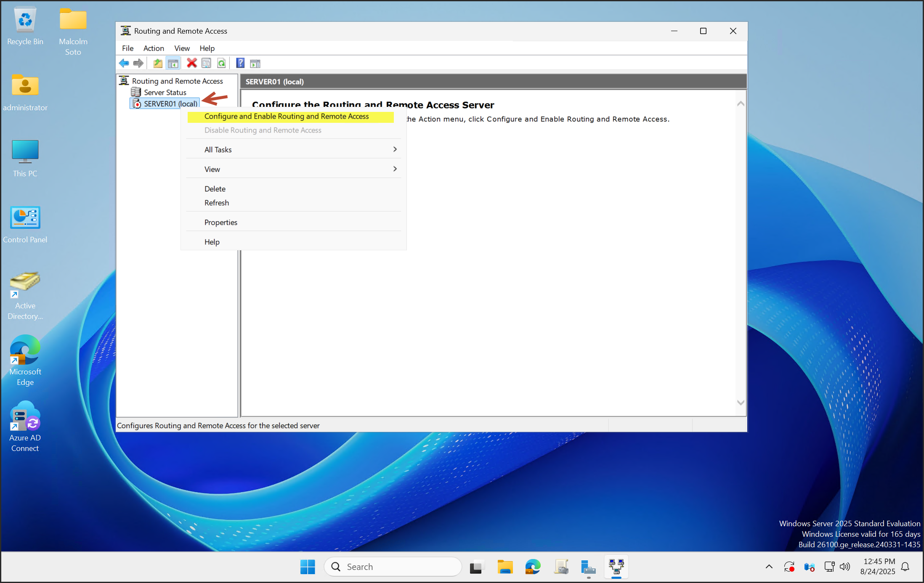The width and height of the screenshot is (924, 583).
Task: Click the Up one level folder icon
Action: [x=158, y=63]
